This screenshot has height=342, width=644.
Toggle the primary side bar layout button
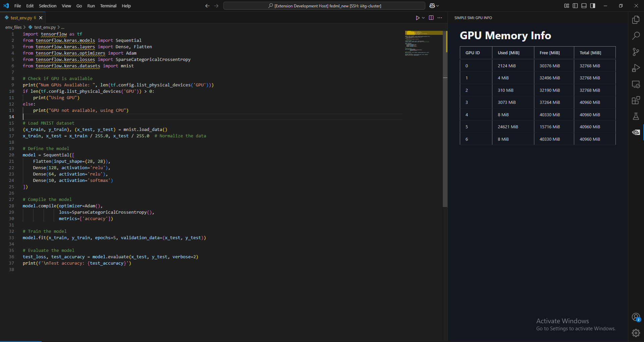coord(575,6)
